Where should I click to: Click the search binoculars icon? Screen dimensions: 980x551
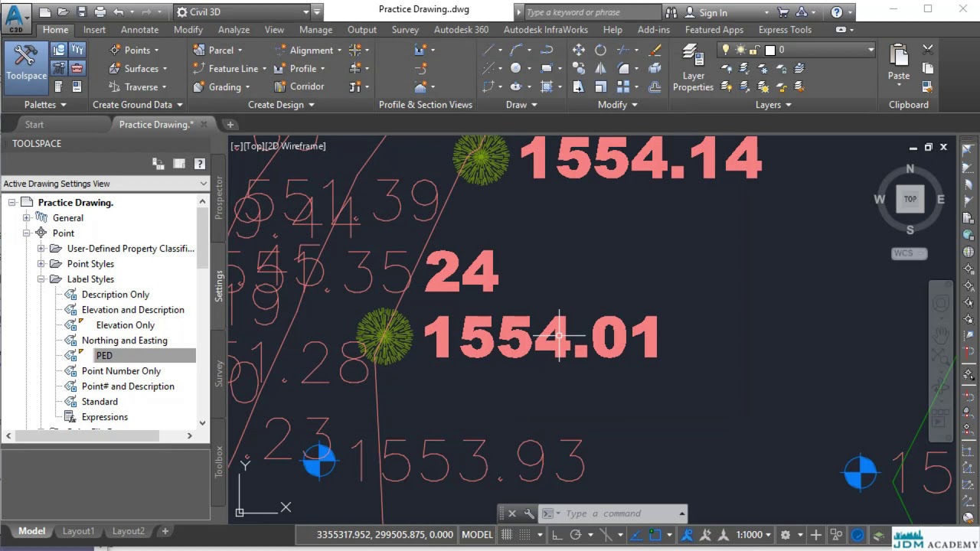point(671,12)
